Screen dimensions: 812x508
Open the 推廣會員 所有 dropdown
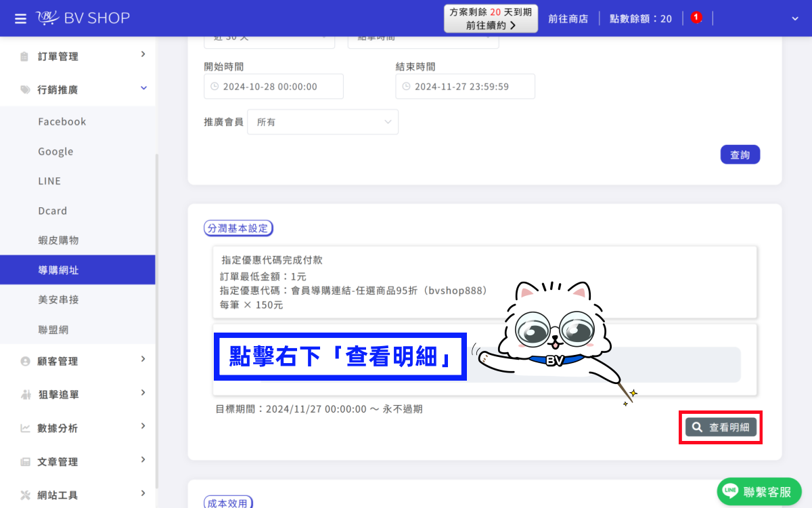coord(323,122)
